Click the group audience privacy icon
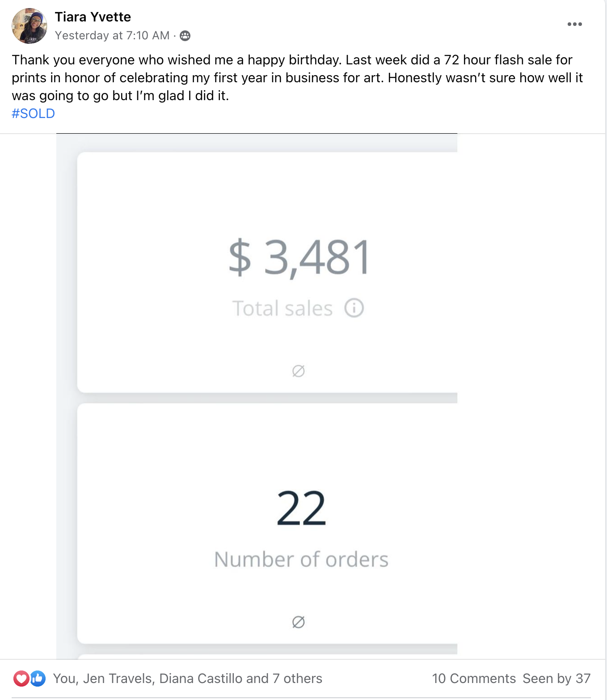Viewport: 607px width, 700px height. pyautogui.click(x=185, y=36)
